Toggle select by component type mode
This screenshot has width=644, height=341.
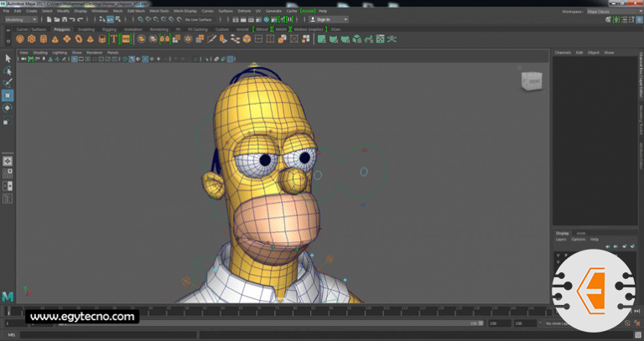pyautogui.click(x=118, y=19)
